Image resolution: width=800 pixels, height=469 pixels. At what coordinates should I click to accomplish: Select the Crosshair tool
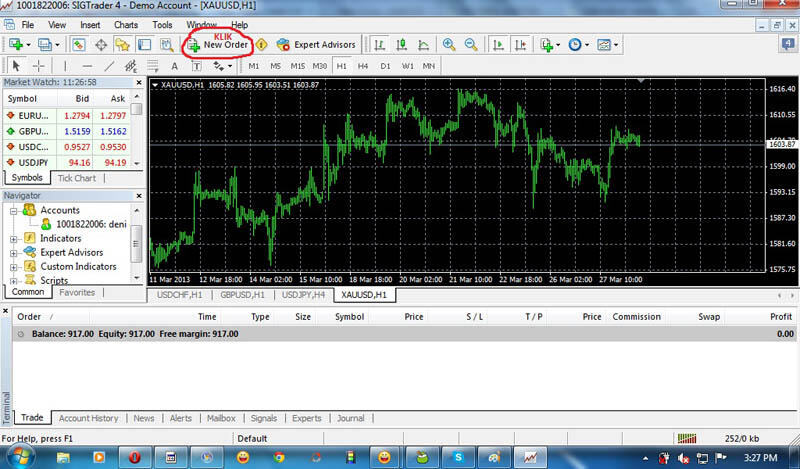(x=38, y=66)
